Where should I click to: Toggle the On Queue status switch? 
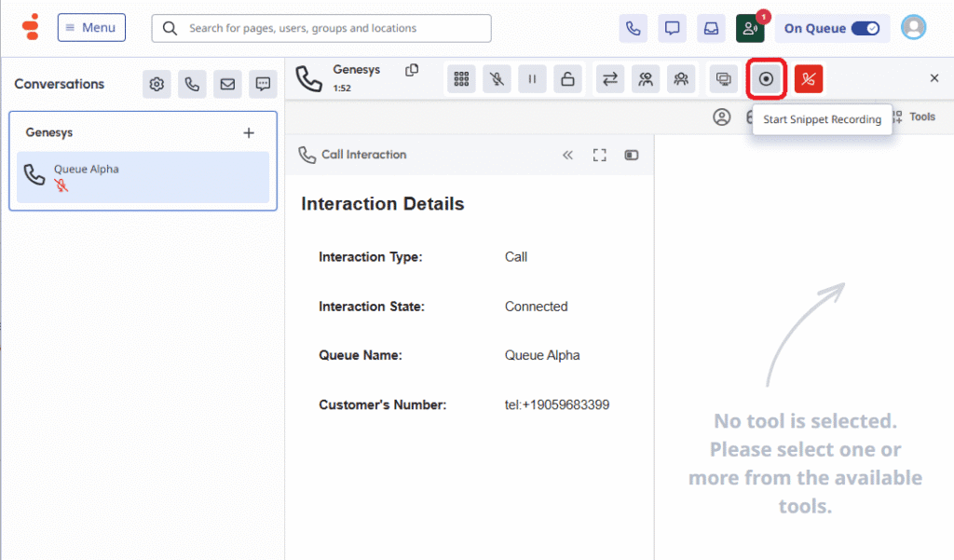(865, 28)
